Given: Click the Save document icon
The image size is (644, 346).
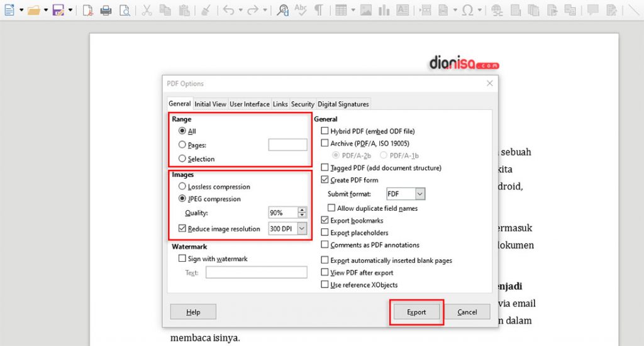Looking at the screenshot, I should pyautogui.click(x=58, y=9).
